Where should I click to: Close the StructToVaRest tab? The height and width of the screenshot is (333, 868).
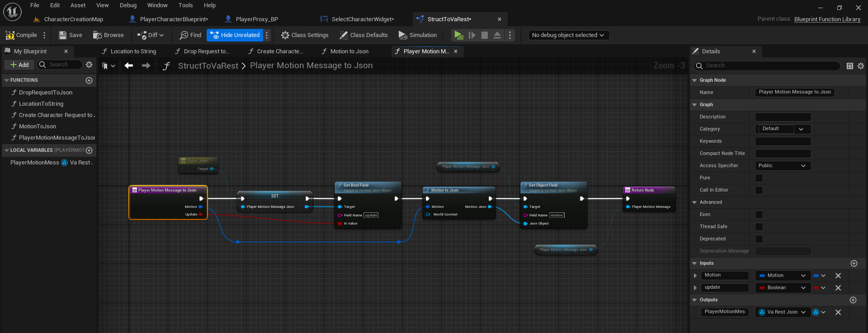(500, 19)
